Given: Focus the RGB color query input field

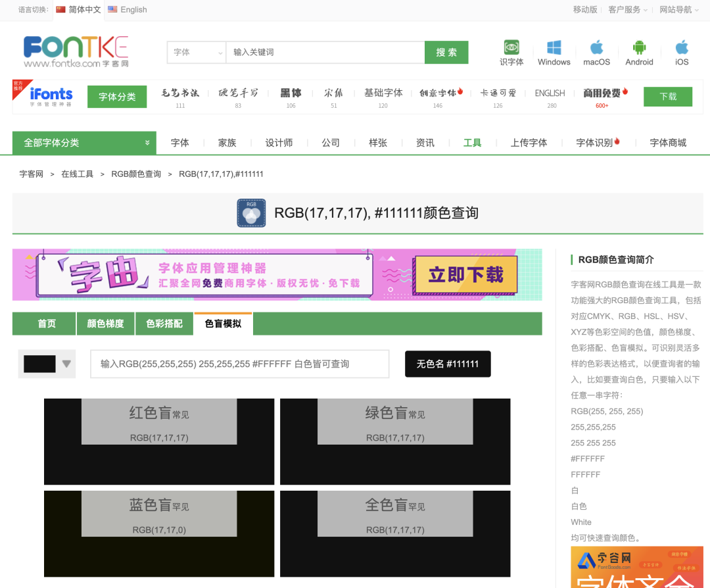Looking at the screenshot, I should click(239, 364).
